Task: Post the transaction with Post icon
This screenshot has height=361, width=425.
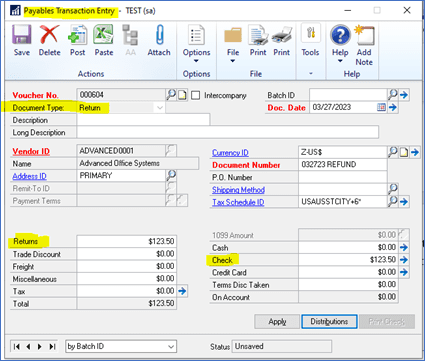Action: point(77,35)
